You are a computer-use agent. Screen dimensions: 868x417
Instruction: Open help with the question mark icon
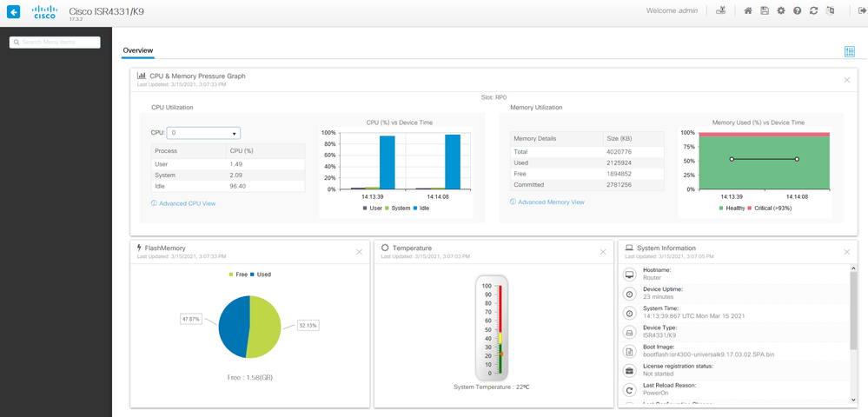(797, 10)
